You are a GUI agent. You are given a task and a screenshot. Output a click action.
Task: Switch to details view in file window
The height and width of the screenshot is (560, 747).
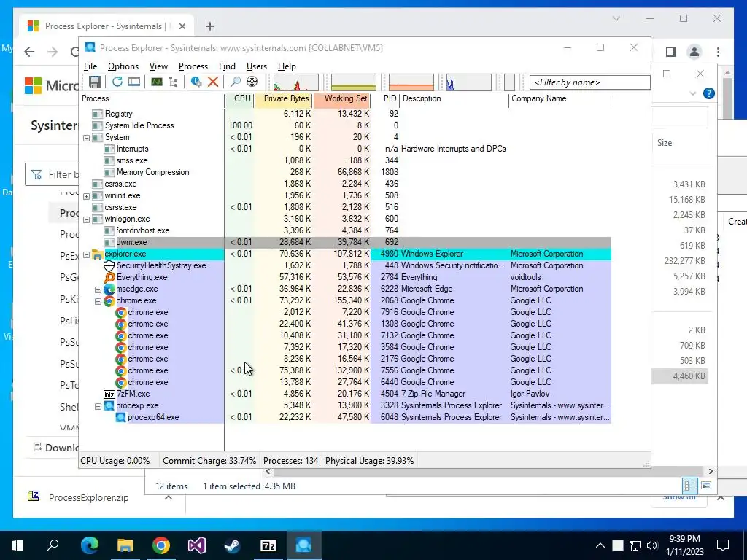coord(690,486)
